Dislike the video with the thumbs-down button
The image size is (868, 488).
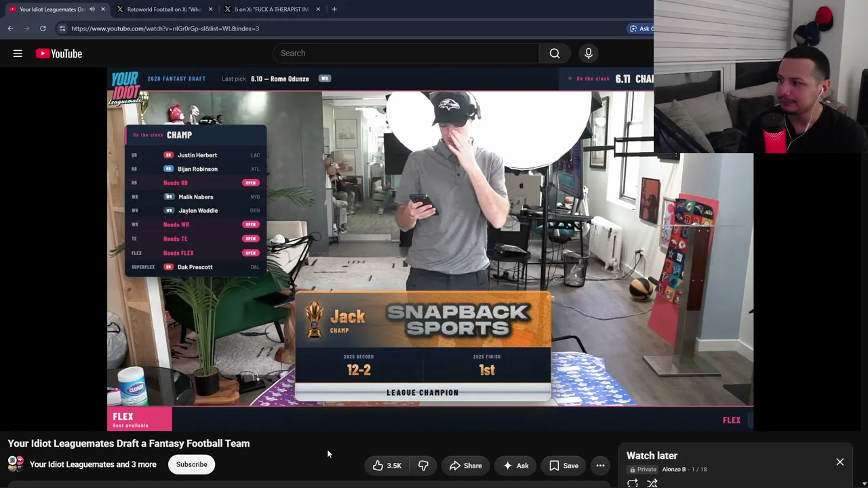click(x=423, y=466)
